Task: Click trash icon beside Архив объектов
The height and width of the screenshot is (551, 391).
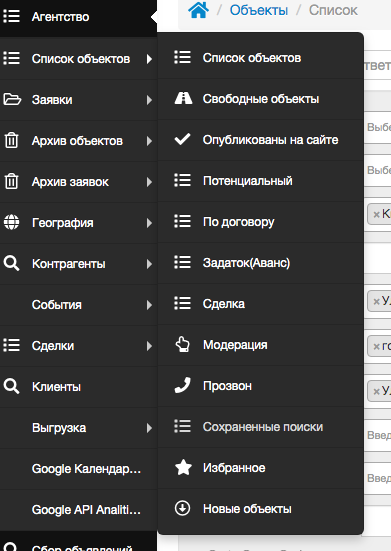Action: (11, 140)
